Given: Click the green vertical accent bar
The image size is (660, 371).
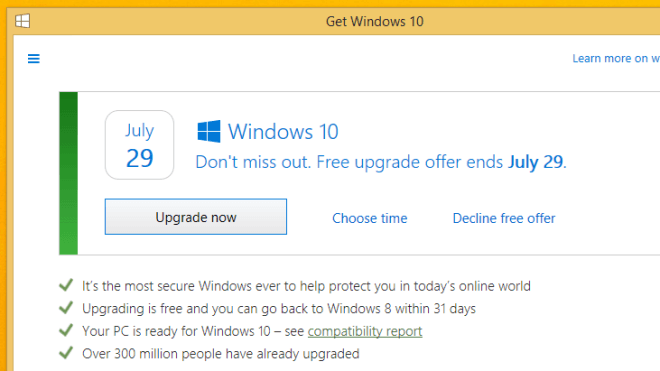Looking at the screenshot, I should tap(69, 173).
